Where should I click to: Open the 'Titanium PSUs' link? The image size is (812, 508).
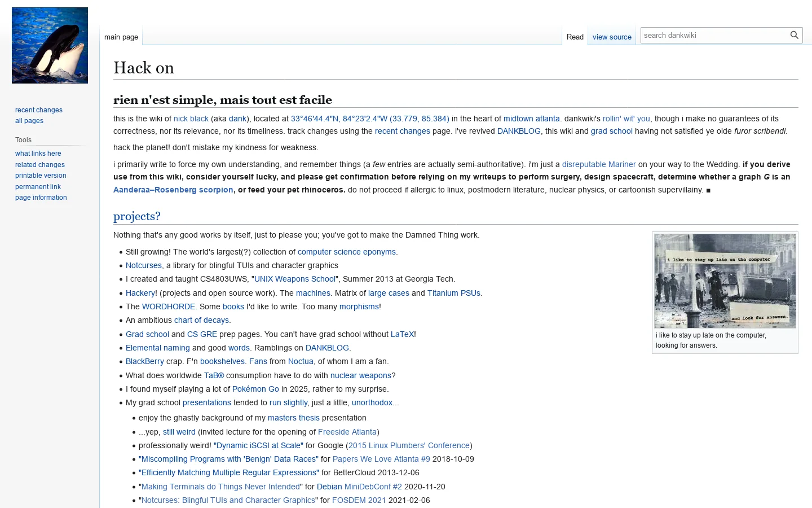tap(454, 293)
